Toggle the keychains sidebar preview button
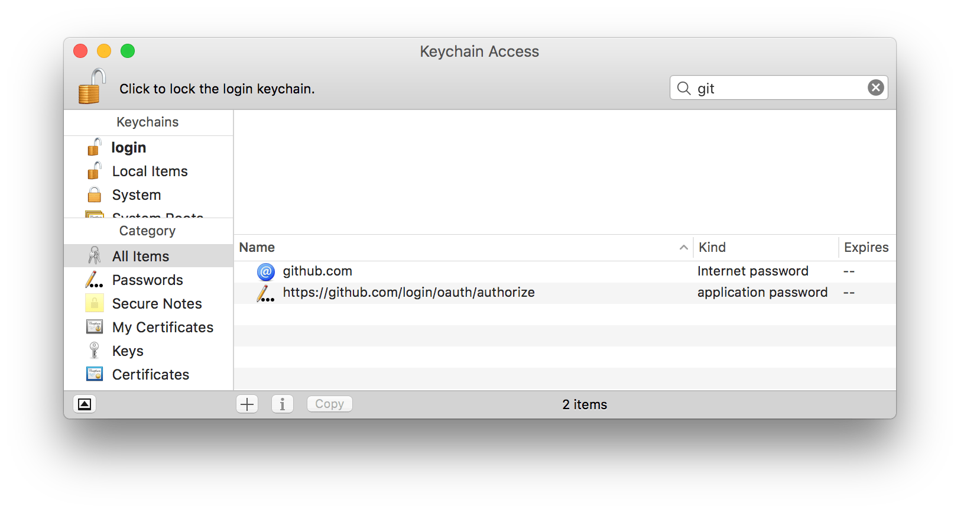Viewport: 980px width, 512px height. 85,404
